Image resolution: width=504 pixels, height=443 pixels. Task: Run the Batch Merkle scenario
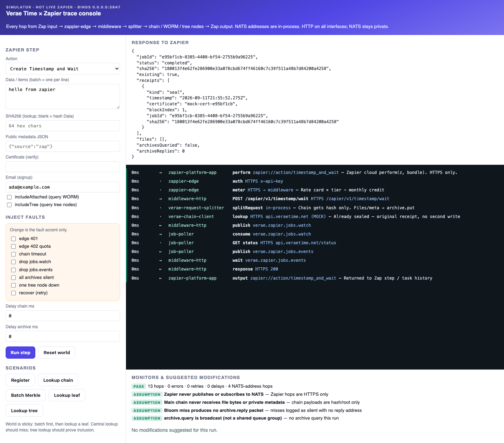[x=26, y=395]
